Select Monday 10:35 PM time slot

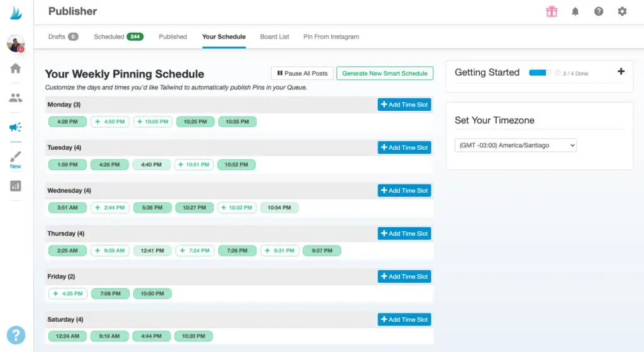point(237,122)
